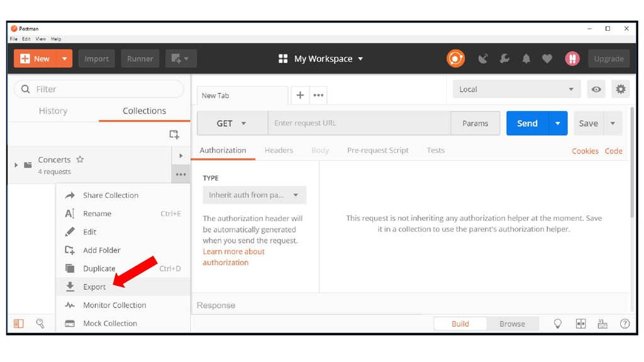Image resolution: width=644 pixels, height=362 pixels.
Task: Switch to Build mode
Action: 460,324
